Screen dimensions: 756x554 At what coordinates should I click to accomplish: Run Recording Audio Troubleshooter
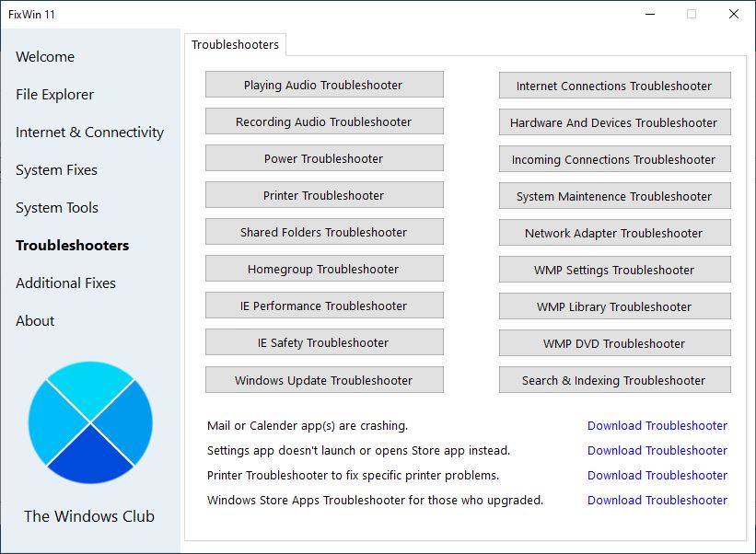click(324, 121)
